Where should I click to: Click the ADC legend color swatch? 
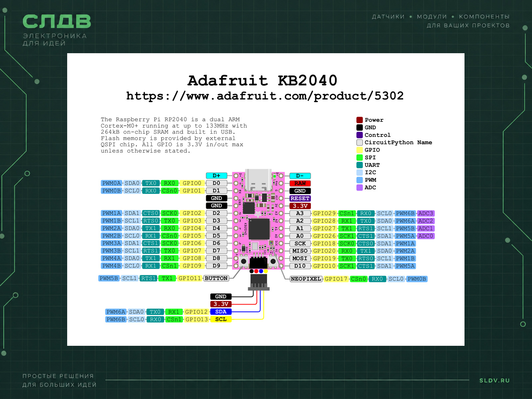(359, 188)
